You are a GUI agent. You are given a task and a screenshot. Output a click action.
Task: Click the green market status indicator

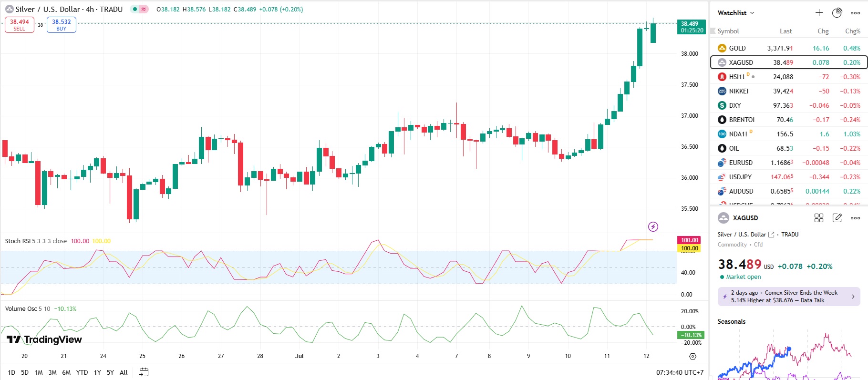click(135, 9)
